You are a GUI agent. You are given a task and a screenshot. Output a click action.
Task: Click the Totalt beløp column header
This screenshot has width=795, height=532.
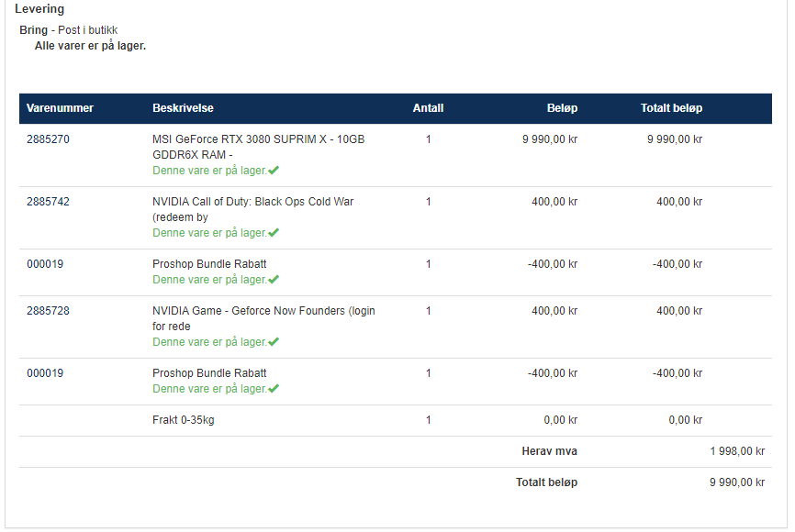(x=671, y=108)
